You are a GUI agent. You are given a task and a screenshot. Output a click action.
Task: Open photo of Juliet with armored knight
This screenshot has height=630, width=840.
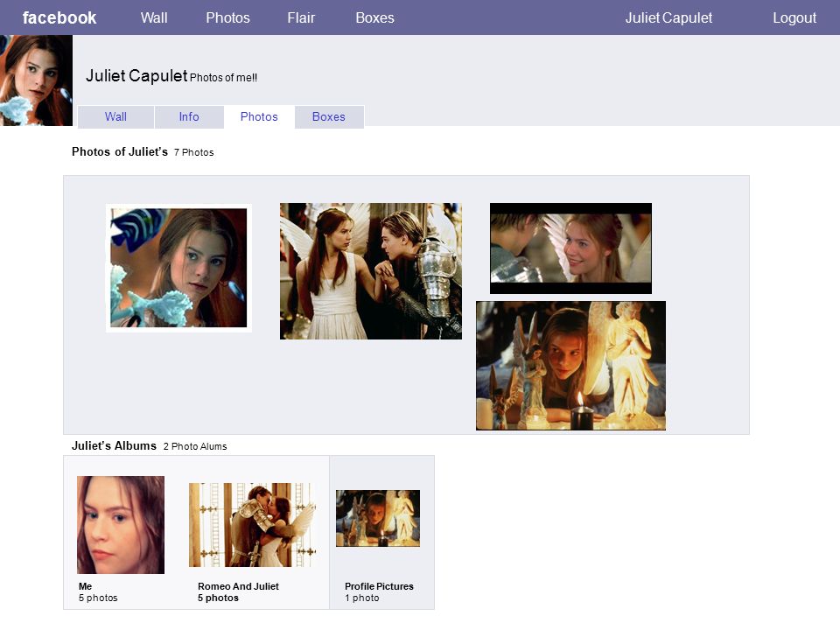371,271
